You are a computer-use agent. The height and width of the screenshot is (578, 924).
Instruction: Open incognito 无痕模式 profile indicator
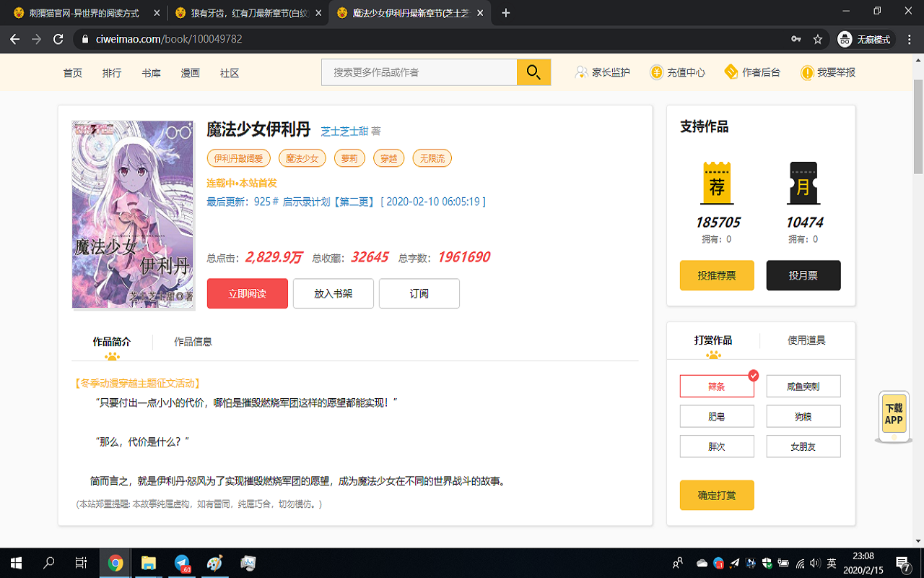click(x=865, y=39)
